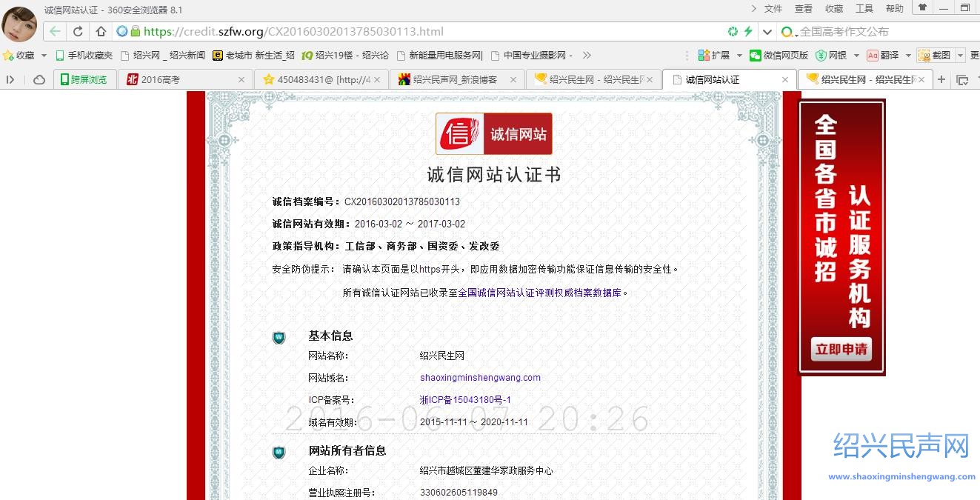The height and width of the screenshot is (500, 980).
Task: Switch to last 绍兴民生网 tab
Action: tap(865, 80)
